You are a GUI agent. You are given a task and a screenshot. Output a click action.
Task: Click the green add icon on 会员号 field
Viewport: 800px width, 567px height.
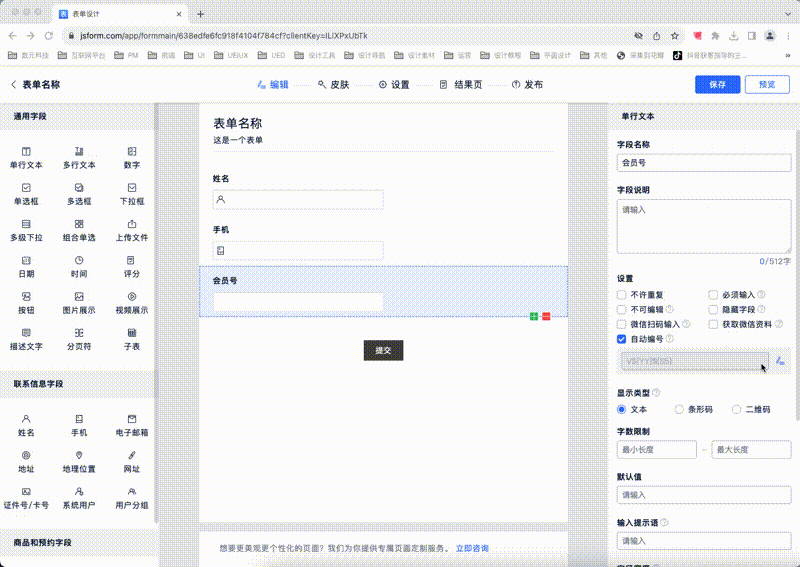[x=534, y=316]
